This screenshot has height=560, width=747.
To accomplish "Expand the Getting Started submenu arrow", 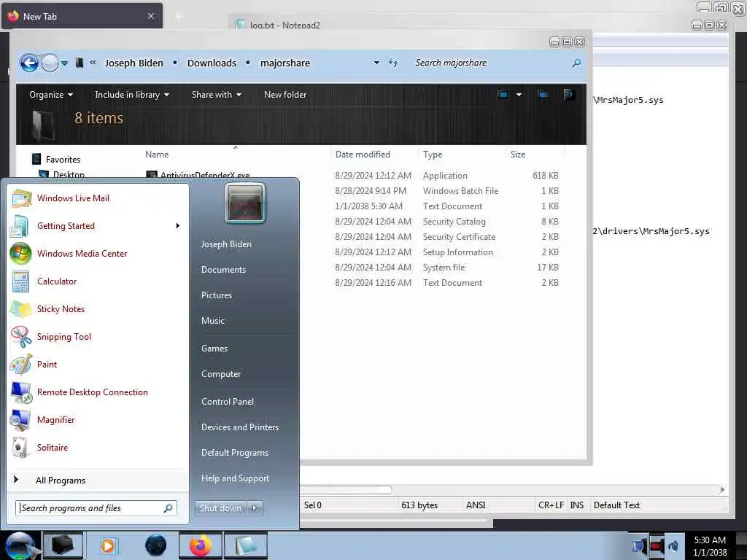I will 178,226.
